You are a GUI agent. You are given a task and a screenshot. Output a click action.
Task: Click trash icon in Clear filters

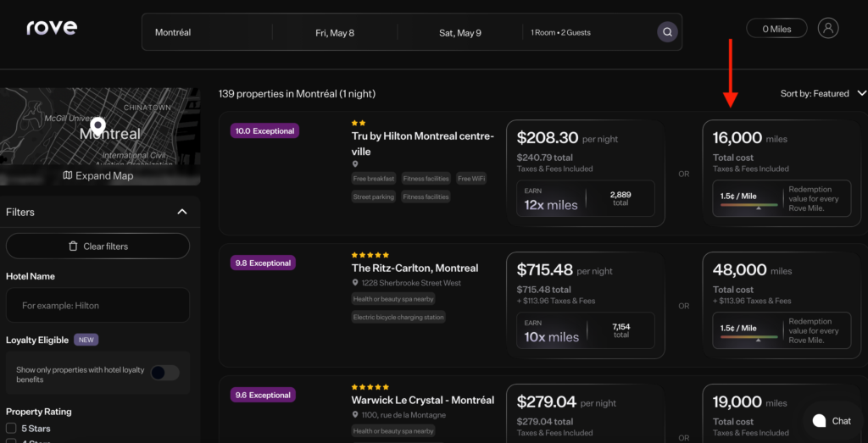click(x=73, y=246)
